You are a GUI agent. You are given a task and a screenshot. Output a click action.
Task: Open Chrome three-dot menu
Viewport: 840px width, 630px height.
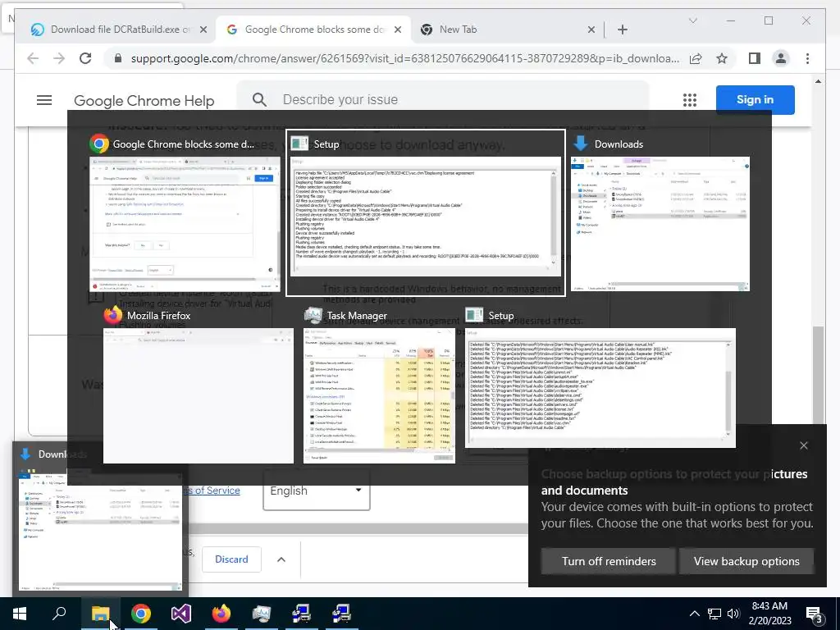[x=807, y=58]
